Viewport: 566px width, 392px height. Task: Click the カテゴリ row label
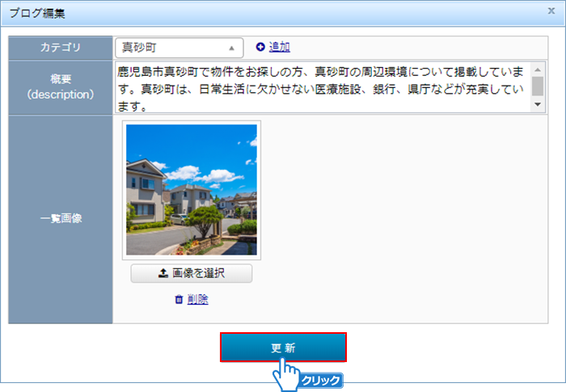61,47
